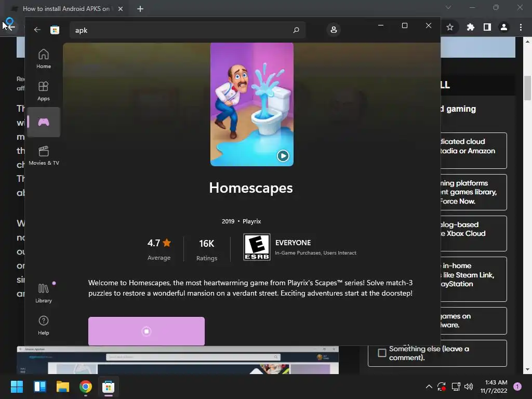Image resolution: width=532 pixels, height=399 pixels.
Task: Click scrollbar up arrow in Chrome
Action: [x=527, y=42]
